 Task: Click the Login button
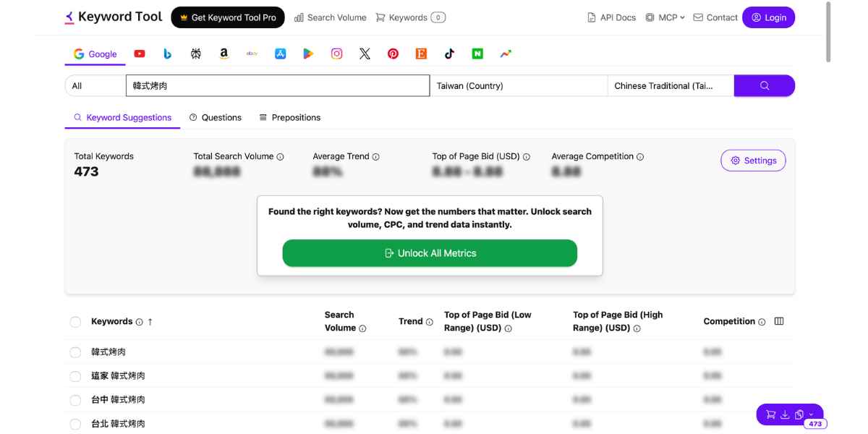click(x=768, y=17)
